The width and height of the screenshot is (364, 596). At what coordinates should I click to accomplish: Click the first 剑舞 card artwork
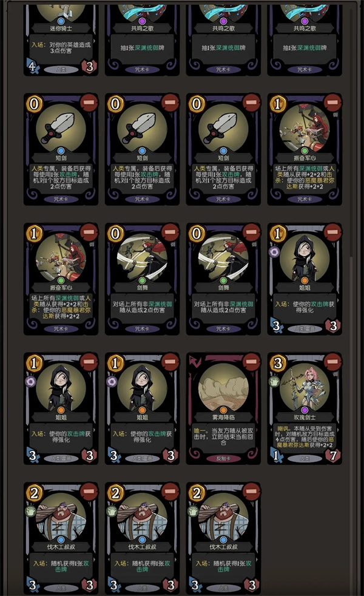point(142,256)
